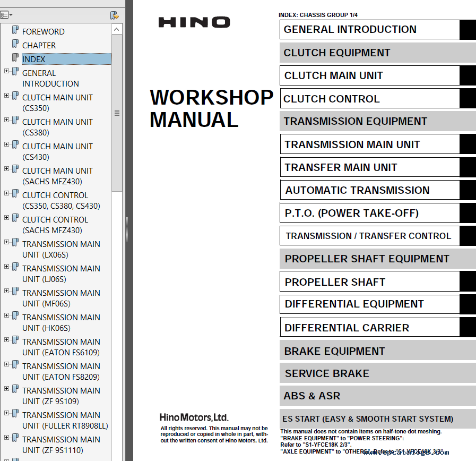476x461 pixels.
Task: Expand TRANSMISSION MAIN UNIT (ZF 9S109) bookmark
Action: 7,389
